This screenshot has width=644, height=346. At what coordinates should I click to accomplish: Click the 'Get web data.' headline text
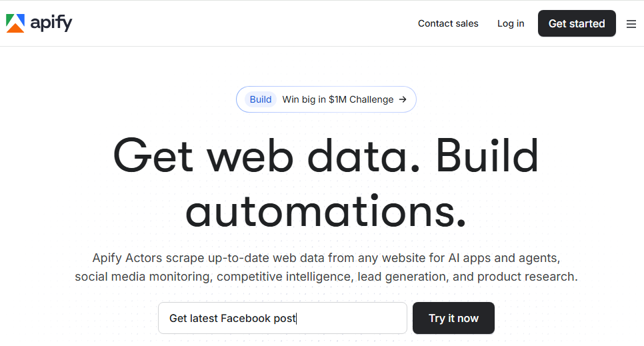(x=268, y=155)
